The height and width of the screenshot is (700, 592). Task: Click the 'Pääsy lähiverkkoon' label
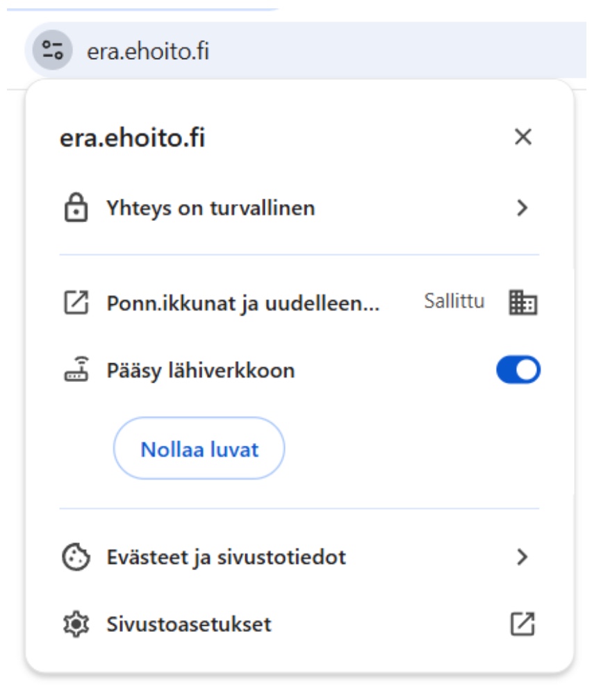pyautogui.click(x=201, y=370)
